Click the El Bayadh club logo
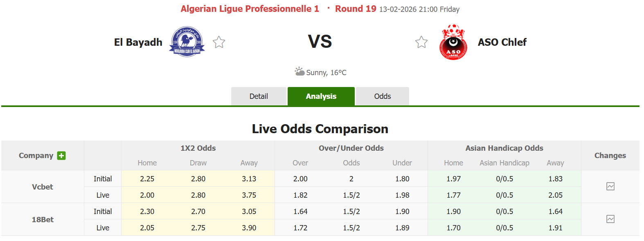The image size is (644, 241). point(187,42)
